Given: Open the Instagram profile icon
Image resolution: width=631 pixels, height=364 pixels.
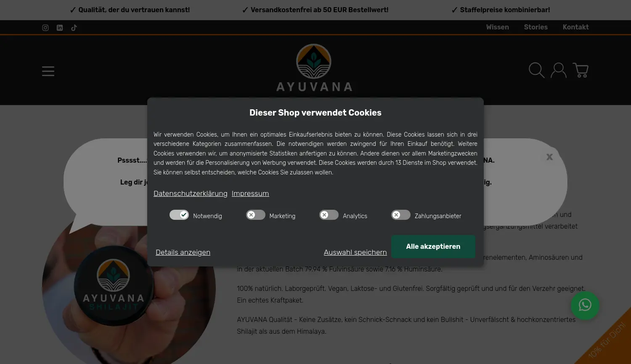Looking at the screenshot, I should click(x=45, y=28).
